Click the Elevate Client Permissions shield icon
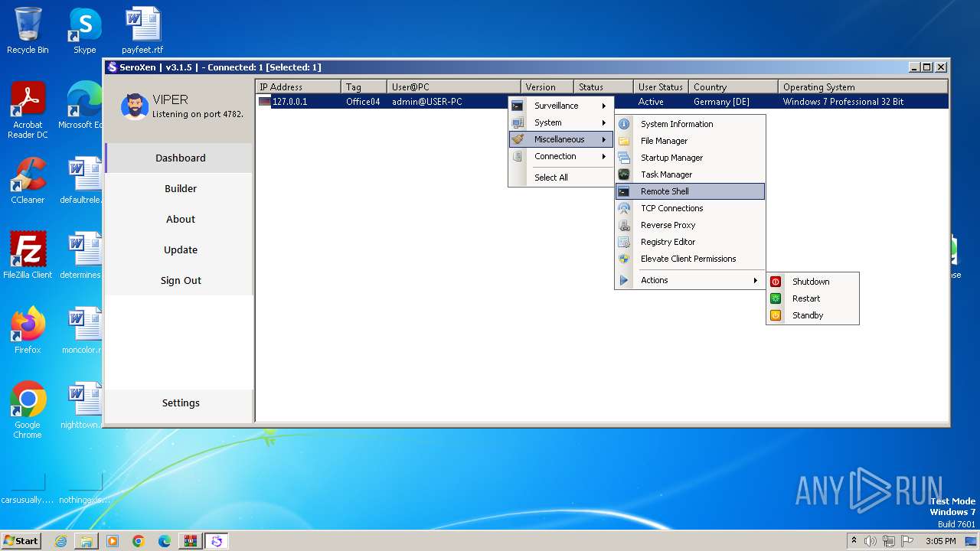The image size is (980, 551). (x=624, y=259)
